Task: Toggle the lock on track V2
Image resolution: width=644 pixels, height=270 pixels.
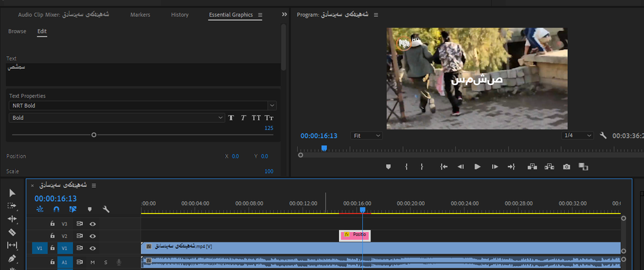Action: pos(52,236)
